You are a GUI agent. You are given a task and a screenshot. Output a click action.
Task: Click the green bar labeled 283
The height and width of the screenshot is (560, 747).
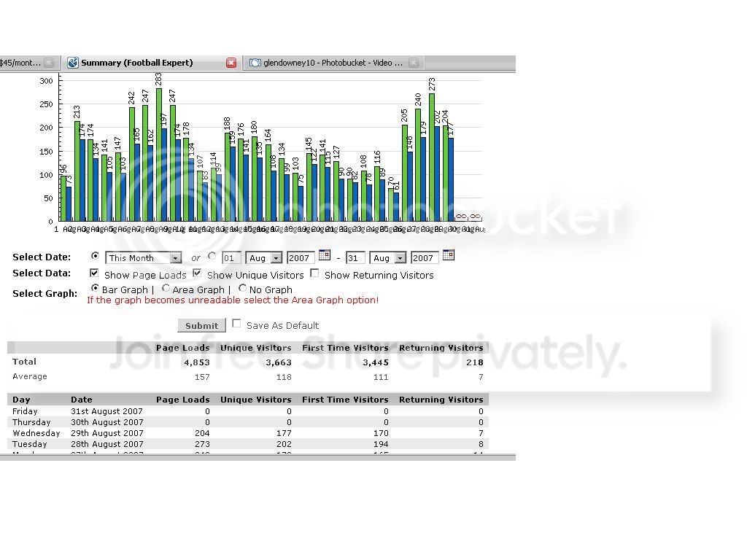[x=159, y=155]
